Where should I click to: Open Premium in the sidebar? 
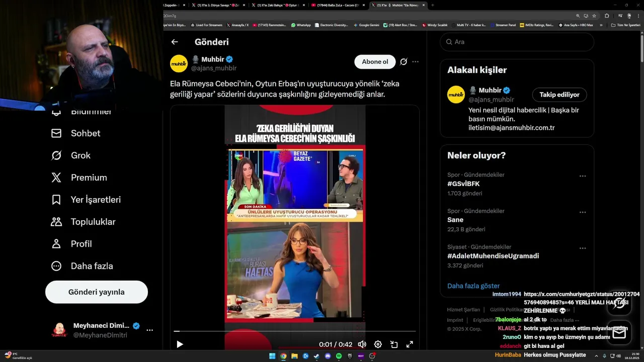click(x=79, y=177)
